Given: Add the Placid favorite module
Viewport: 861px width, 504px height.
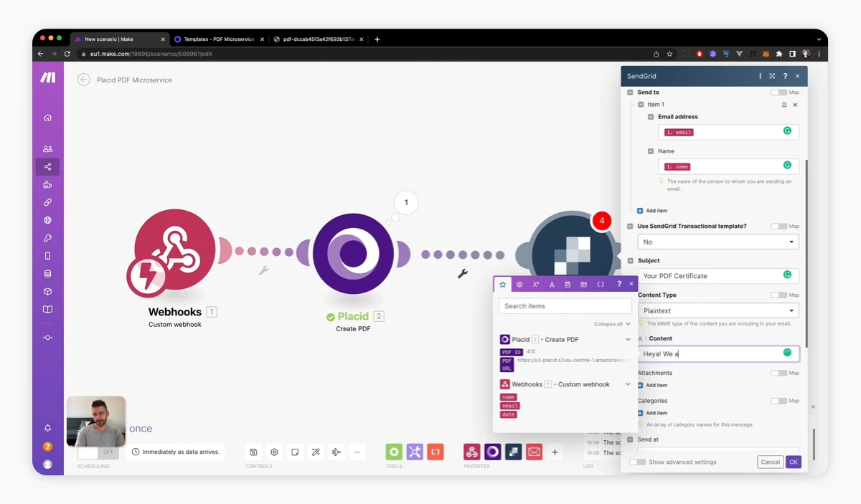Looking at the screenshot, I should [x=492, y=452].
